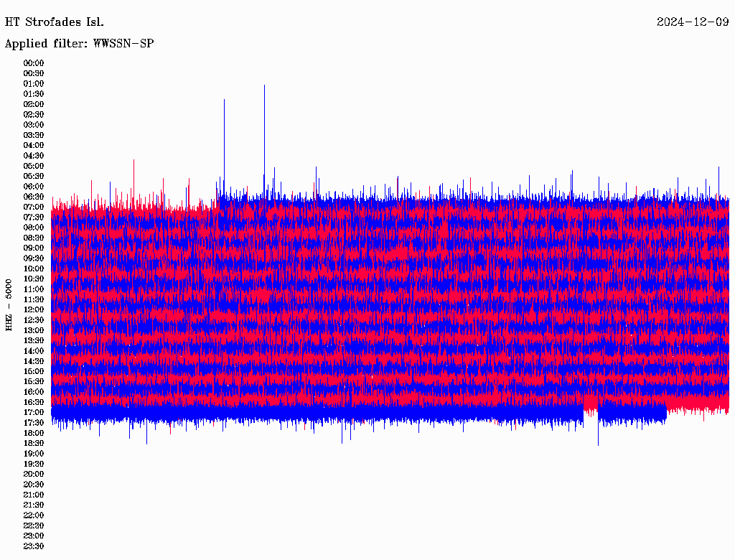Click the 20:30 time label
735x560 pixels.
(x=34, y=485)
